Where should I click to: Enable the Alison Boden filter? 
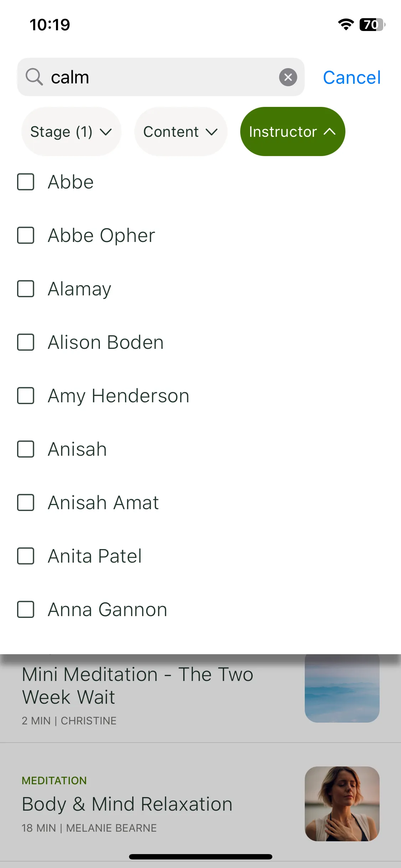pyautogui.click(x=26, y=342)
